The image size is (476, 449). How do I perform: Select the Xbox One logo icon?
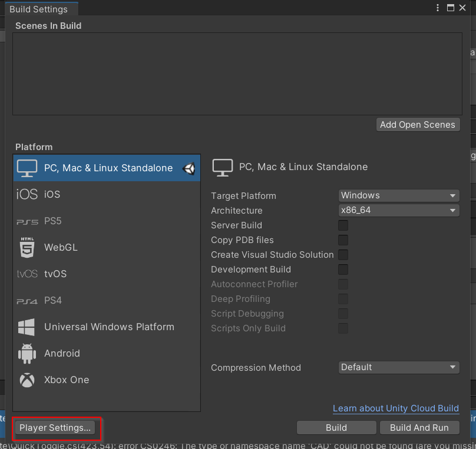click(27, 380)
